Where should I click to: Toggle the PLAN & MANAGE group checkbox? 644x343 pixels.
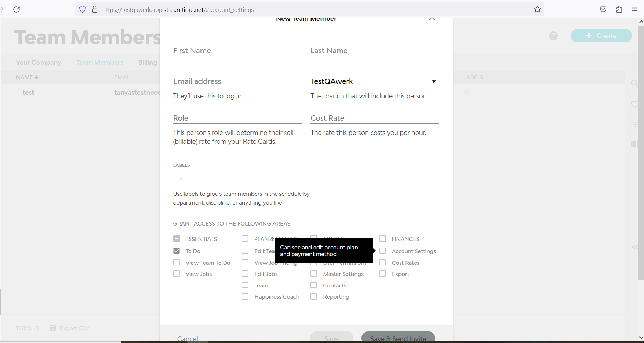tap(245, 239)
